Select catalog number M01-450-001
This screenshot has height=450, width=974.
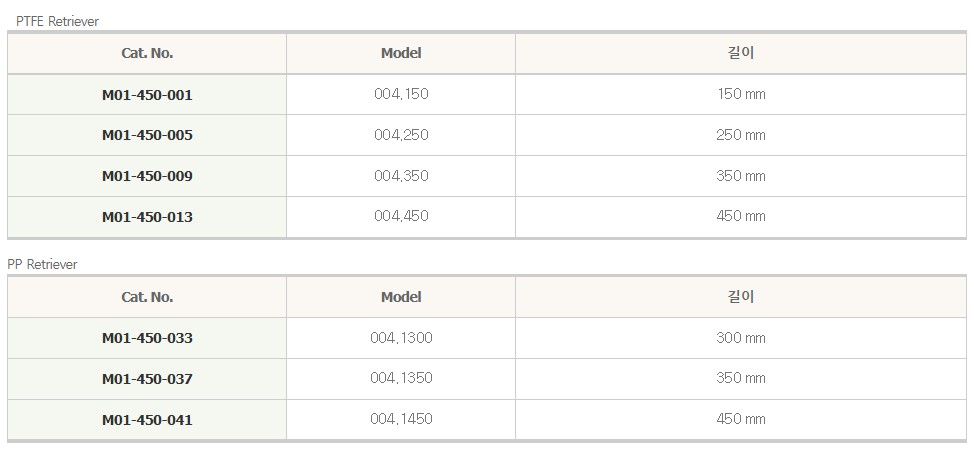pos(147,95)
